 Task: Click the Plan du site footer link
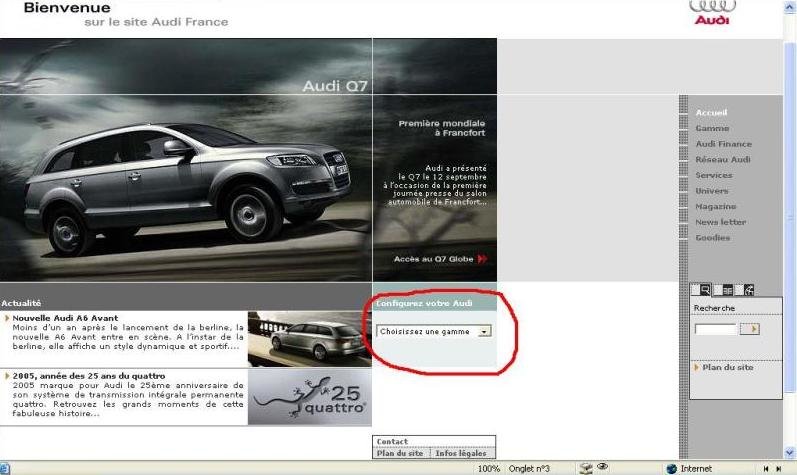(x=399, y=453)
